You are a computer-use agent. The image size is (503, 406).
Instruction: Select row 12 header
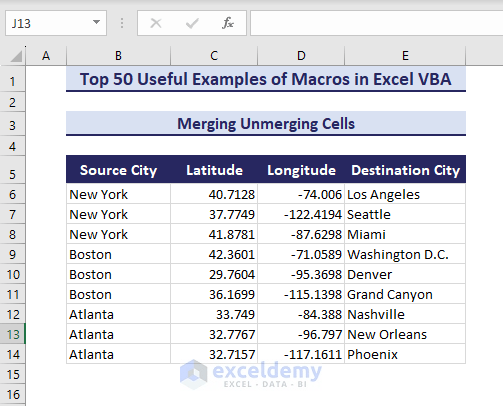(x=13, y=314)
